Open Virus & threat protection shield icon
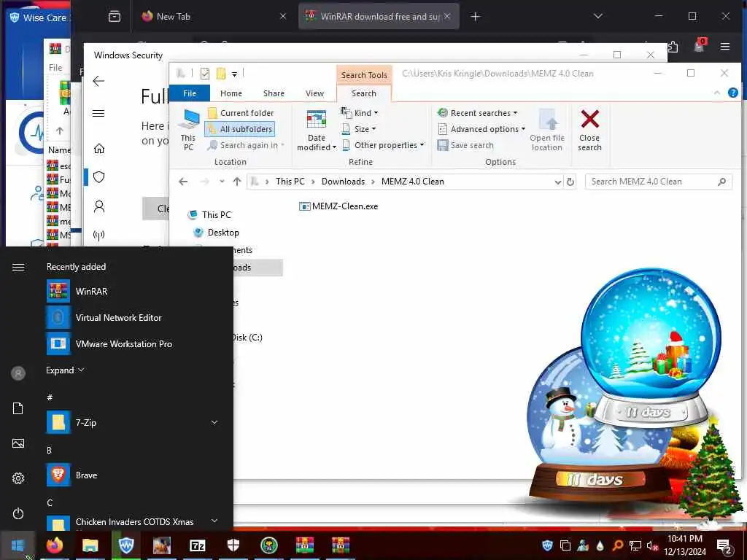 pyautogui.click(x=98, y=177)
